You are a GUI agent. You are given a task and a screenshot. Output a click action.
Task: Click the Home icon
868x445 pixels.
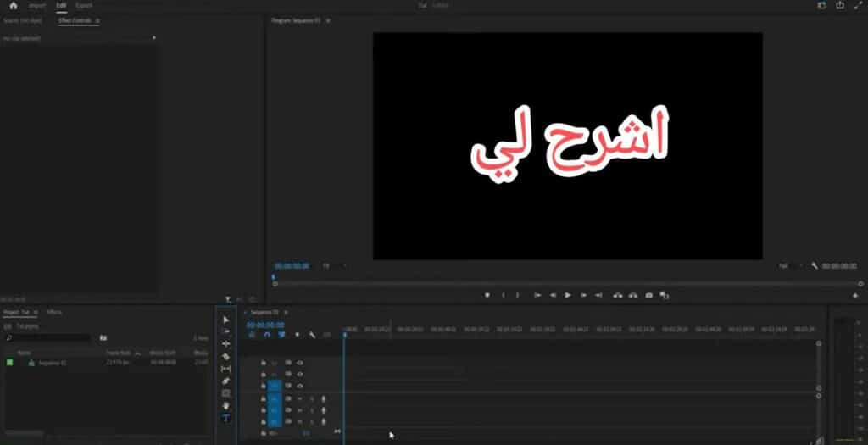[14, 6]
